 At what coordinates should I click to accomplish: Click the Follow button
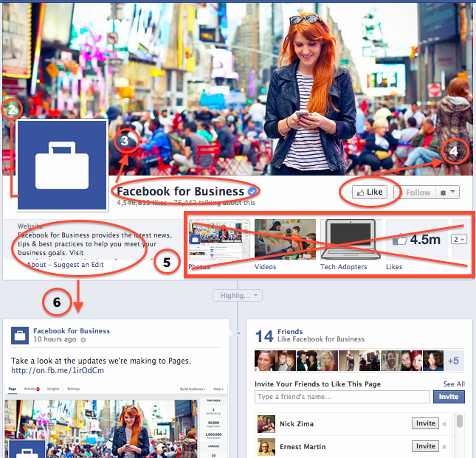415,192
